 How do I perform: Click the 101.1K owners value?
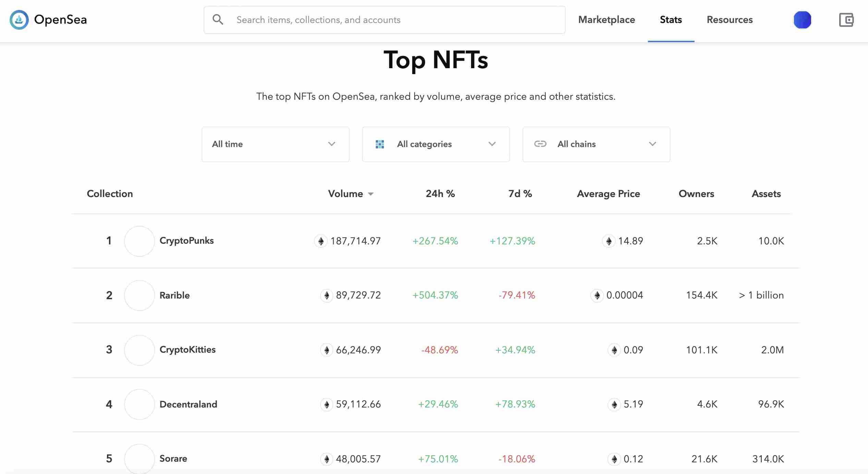point(702,350)
